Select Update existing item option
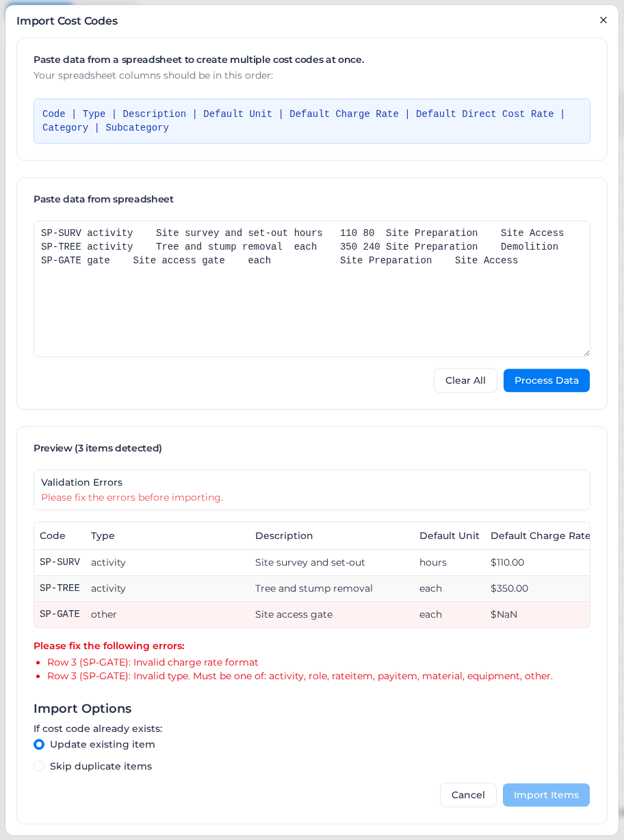 39,744
